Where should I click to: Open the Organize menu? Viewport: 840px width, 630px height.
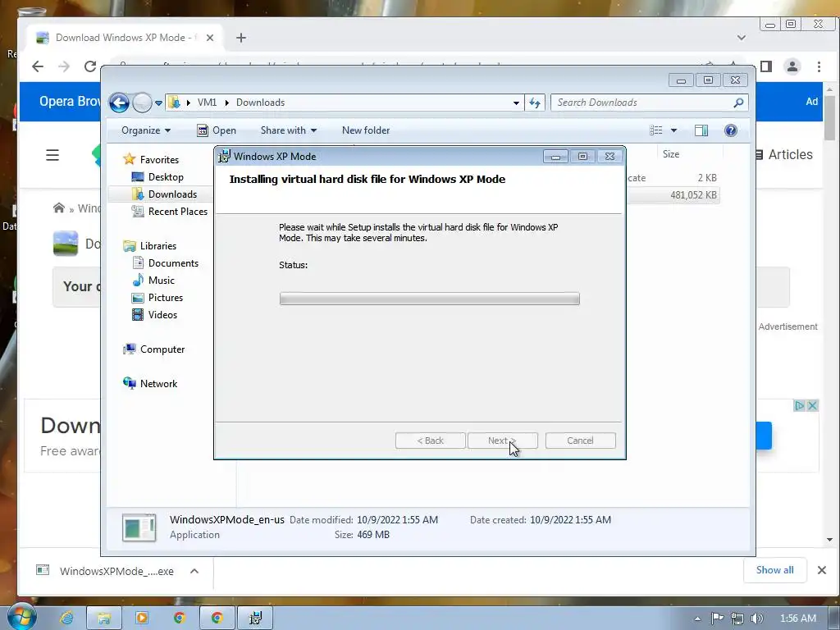click(x=146, y=130)
